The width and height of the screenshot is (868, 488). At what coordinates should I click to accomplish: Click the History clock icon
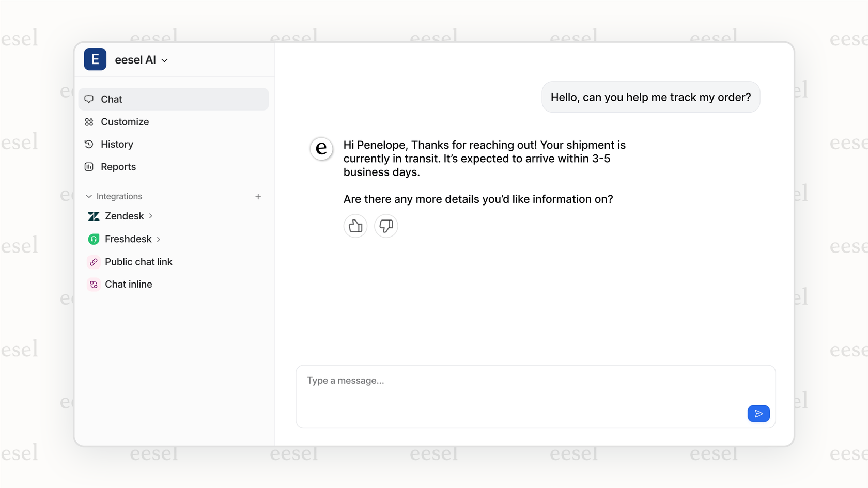89,144
